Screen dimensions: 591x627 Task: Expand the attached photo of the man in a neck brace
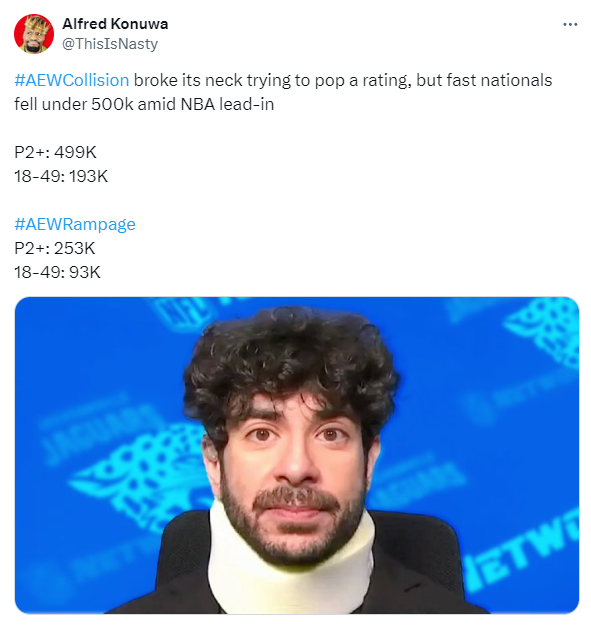[x=297, y=455]
